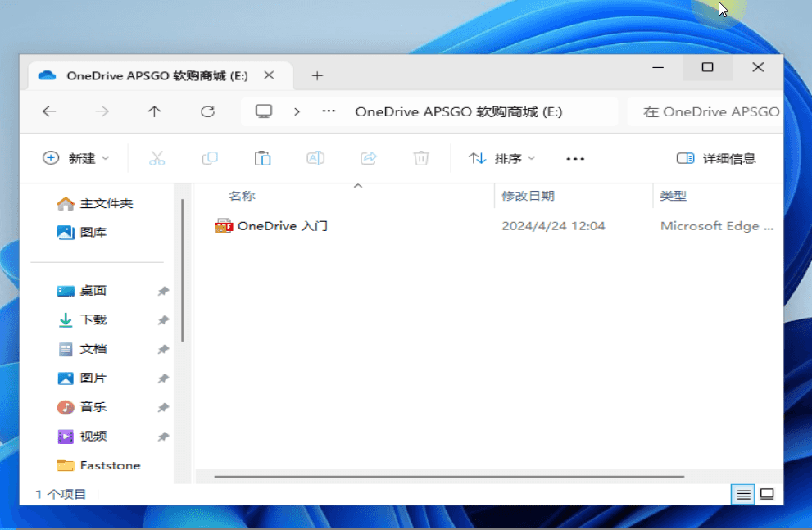Close the OneDrive APSGO tab

pyautogui.click(x=269, y=75)
